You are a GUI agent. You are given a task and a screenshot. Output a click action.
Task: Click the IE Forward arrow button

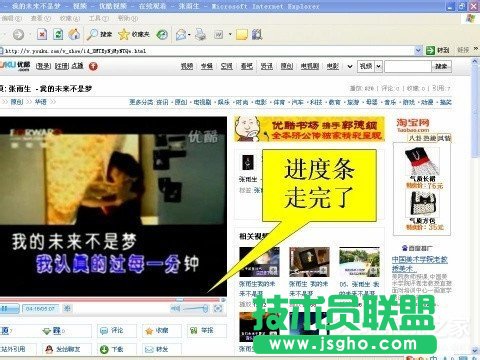tap(18, 34)
